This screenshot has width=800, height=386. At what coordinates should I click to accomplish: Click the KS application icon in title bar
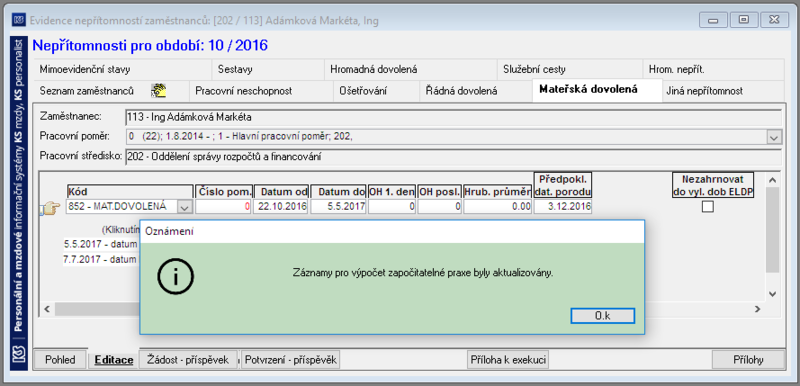[x=19, y=20]
